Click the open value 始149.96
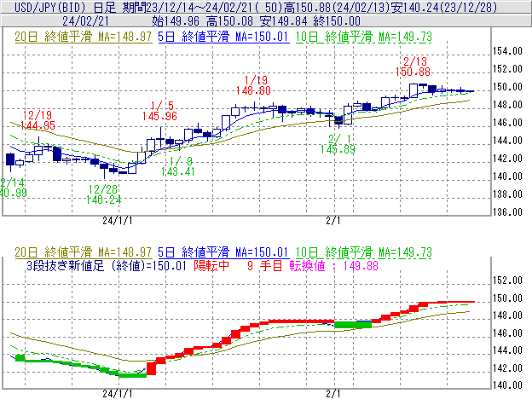The height and width of the screenshot is (405, 532). click(x=176, y=21)
